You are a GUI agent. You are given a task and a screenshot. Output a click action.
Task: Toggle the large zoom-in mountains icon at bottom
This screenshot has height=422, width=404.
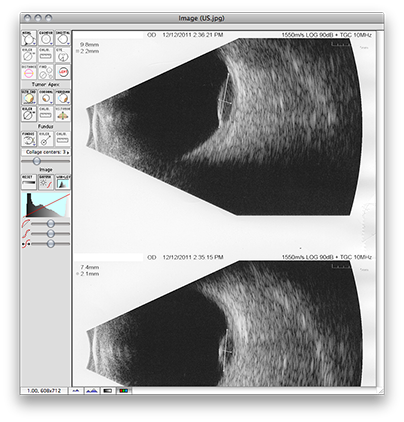point(92,390)
